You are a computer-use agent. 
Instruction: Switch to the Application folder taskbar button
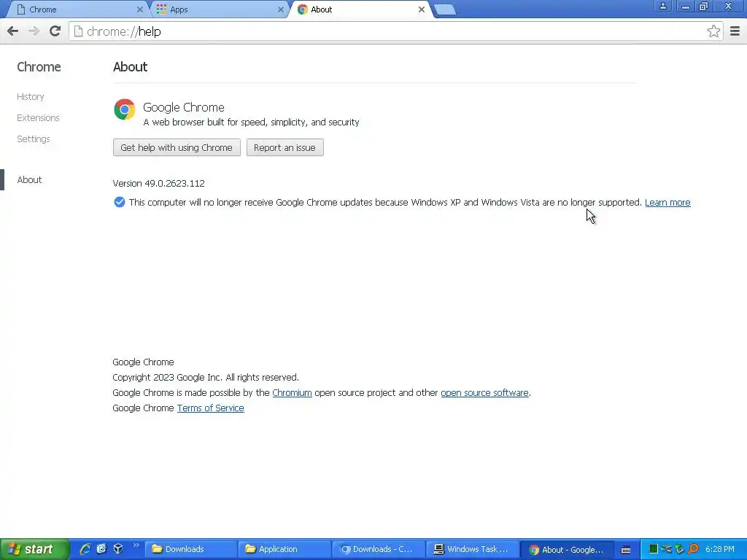[285, 550]
